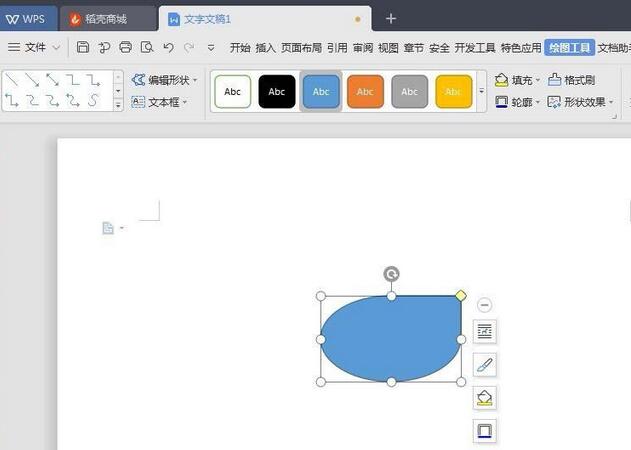
Task: Click the 格式刷 format painter
Action: click(x=571, y=80)
